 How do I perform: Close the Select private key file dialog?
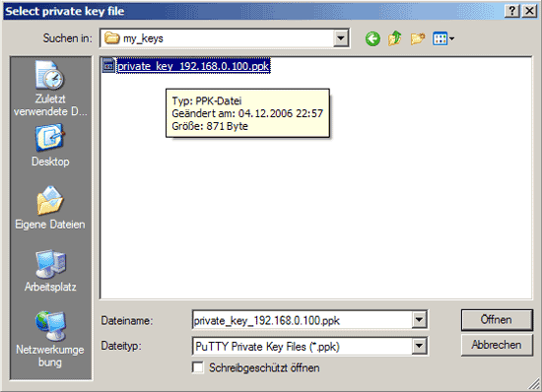tap(529, 12)
